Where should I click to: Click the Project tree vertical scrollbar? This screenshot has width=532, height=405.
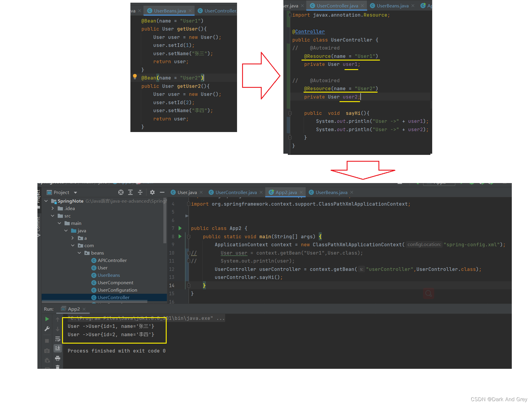coord(165,221)
